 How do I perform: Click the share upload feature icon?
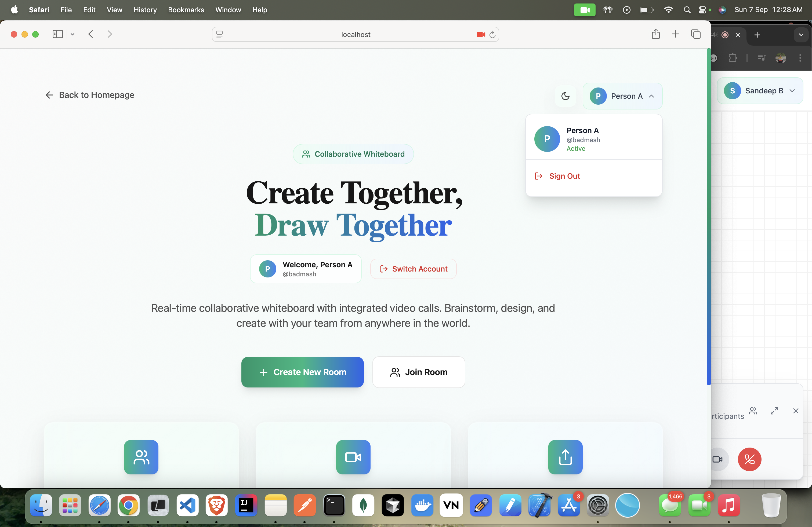[565, 457]
